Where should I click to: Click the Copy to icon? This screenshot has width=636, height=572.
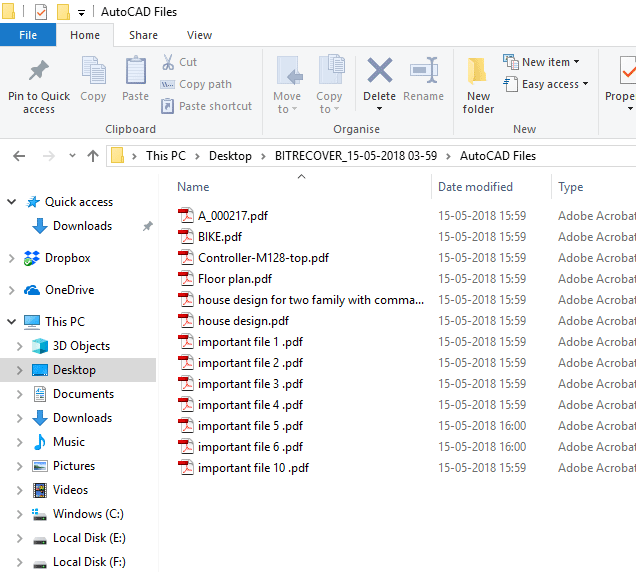(x=331, y=70)
